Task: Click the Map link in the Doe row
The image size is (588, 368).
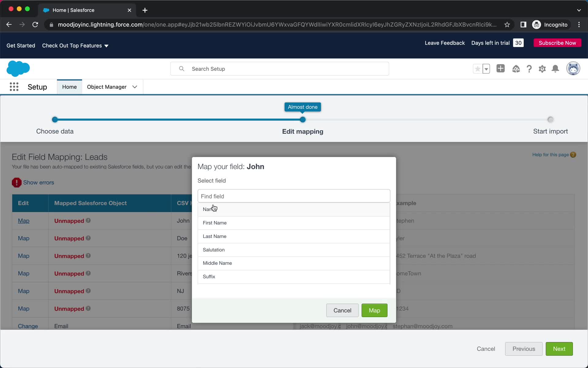Action: coord(24,238)
